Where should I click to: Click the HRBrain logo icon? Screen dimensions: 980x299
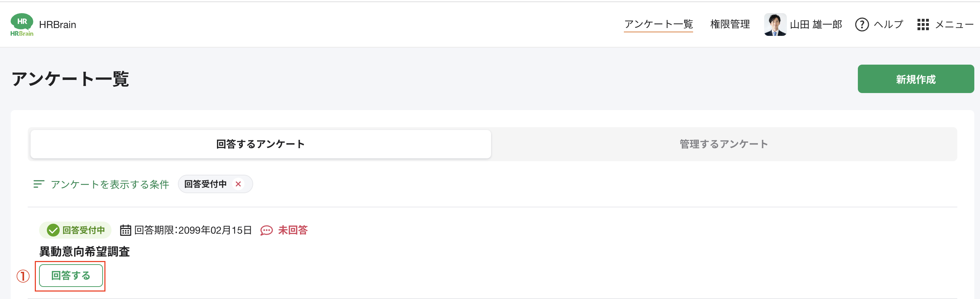pyautogui.click(x=22, y=25)
